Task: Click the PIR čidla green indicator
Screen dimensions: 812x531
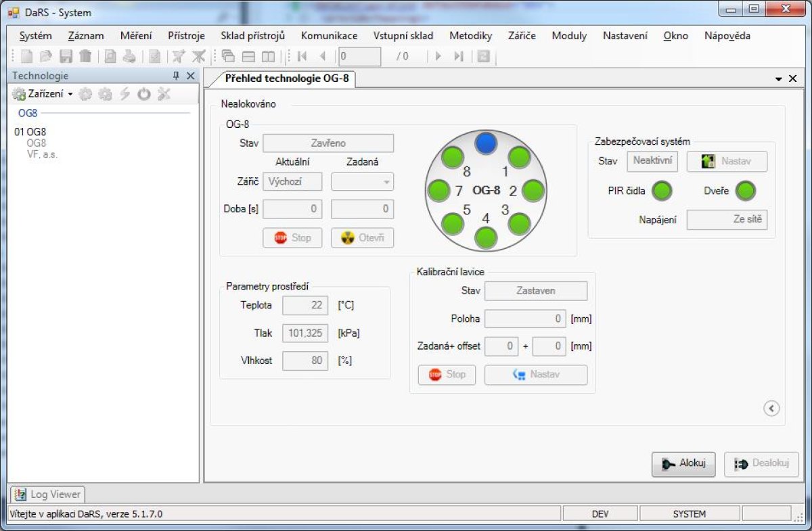Action: 661,191
